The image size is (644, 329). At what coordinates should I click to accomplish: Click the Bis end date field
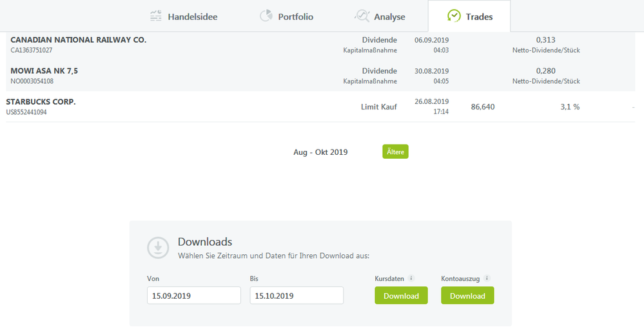(x=297, y=295)
